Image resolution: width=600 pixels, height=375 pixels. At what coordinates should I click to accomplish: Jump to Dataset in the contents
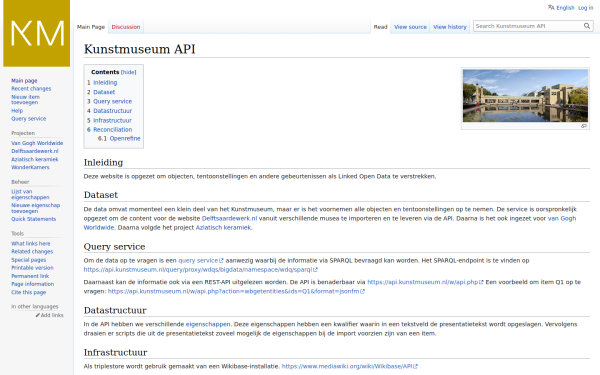(104, 92)
